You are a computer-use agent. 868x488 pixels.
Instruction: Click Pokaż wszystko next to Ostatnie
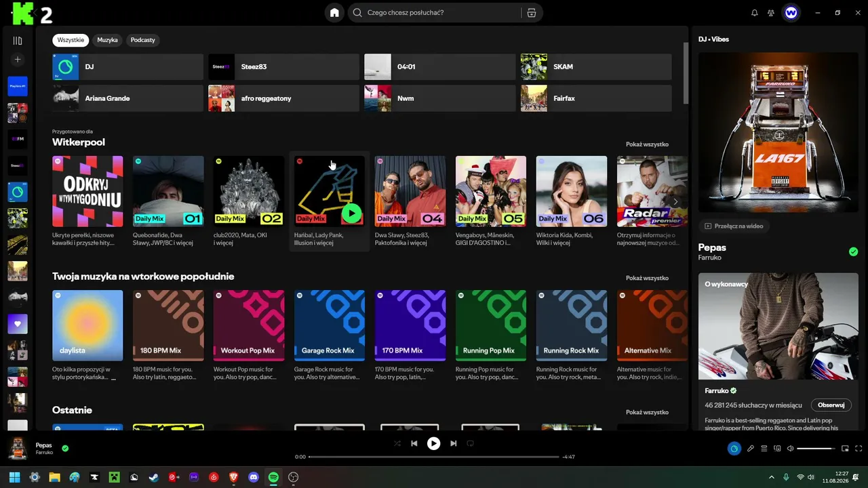647,412
